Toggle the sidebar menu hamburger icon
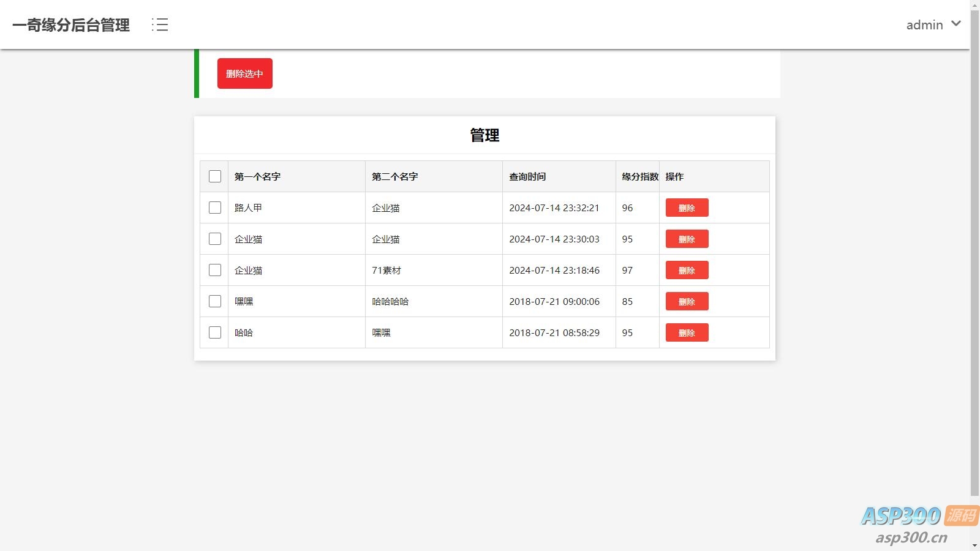Image resolution: width=980 pixels, height=551 pixels. [160, 24]
